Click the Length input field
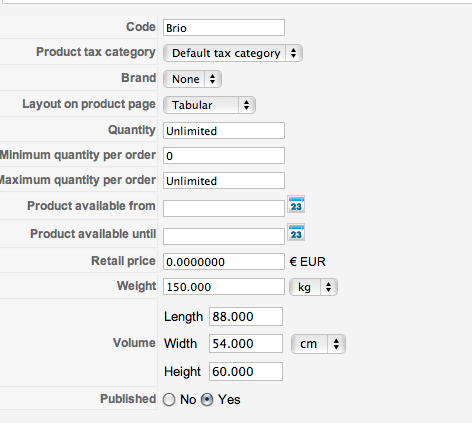The image size is (472, 423). pos(246,316)
